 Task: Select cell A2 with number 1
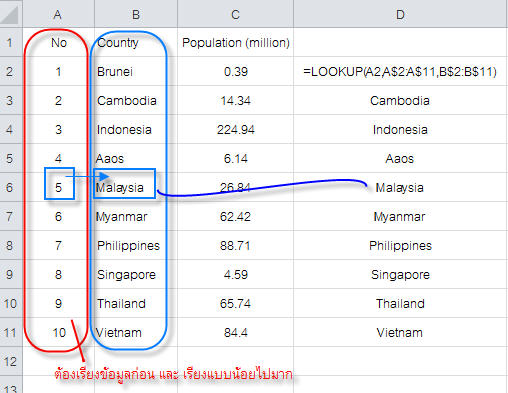coord(59,71)
